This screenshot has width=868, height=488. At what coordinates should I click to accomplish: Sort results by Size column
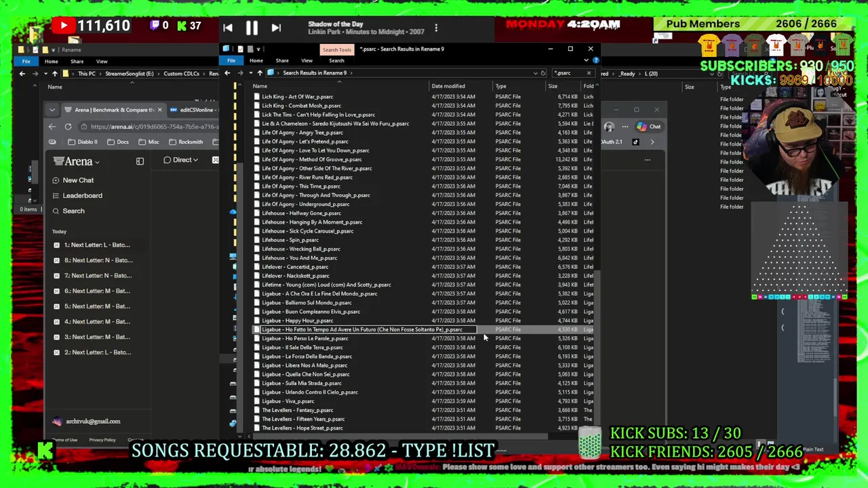(553, 86)
